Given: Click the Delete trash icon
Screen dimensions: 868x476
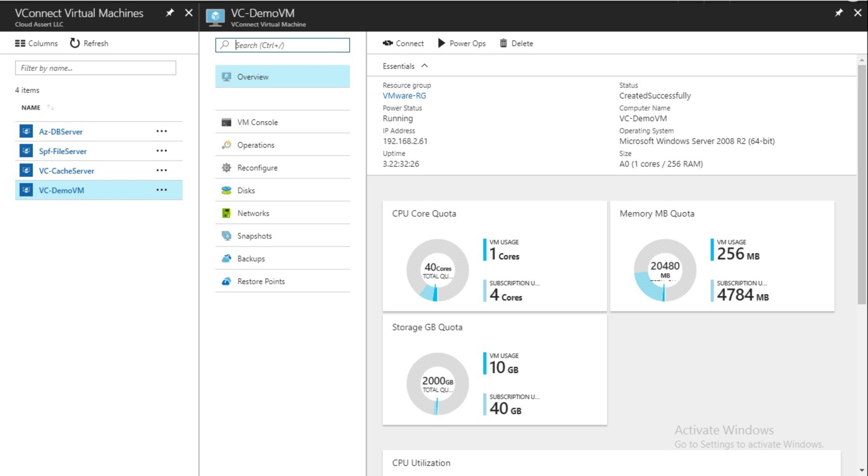Looking at the screenshot, I should (x=503, y=43).
